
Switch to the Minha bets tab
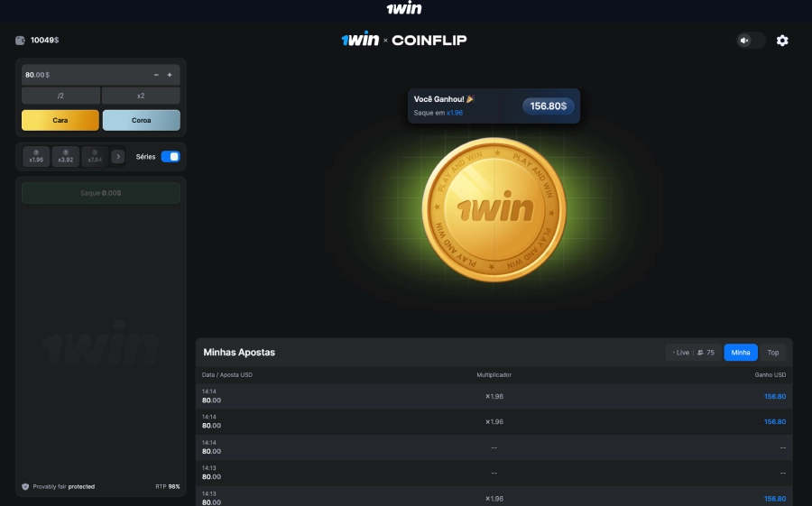pos(741,353)
